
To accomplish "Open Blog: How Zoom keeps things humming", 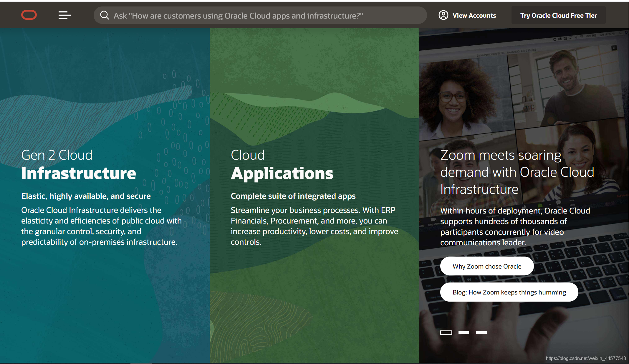I will pyautogui.click(x=509, y=292).
